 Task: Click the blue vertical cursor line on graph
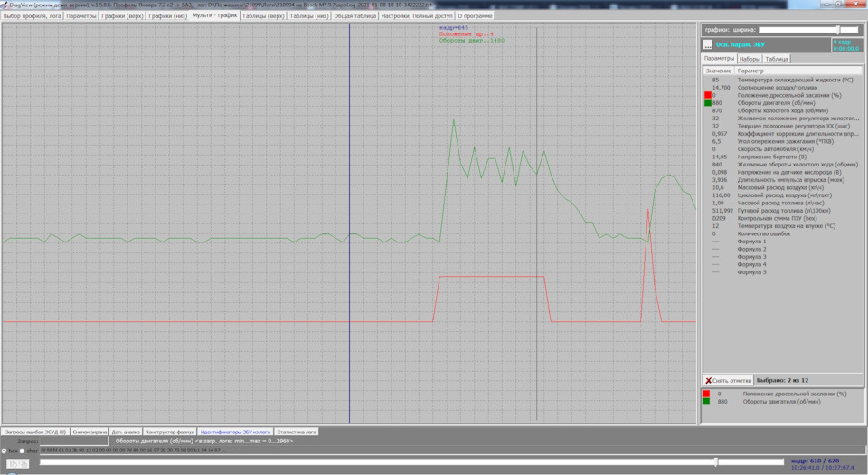tap(349, 222)
